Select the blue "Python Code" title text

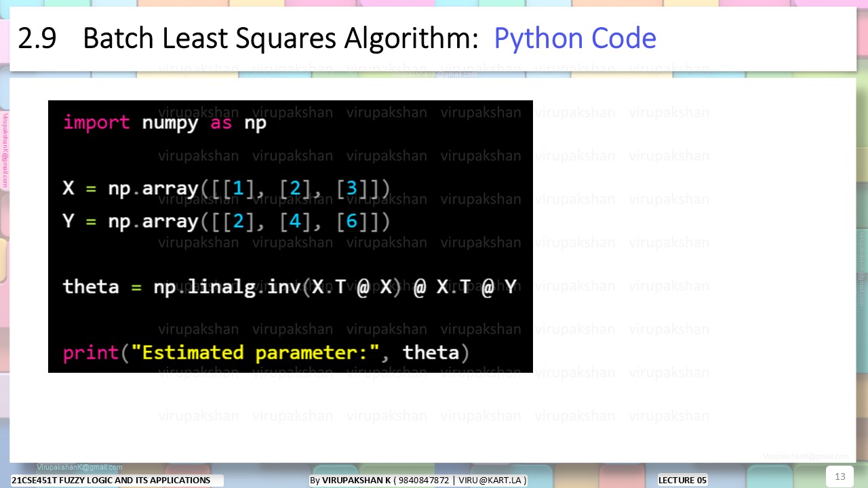pyautogui.click(x=575, y=39)
